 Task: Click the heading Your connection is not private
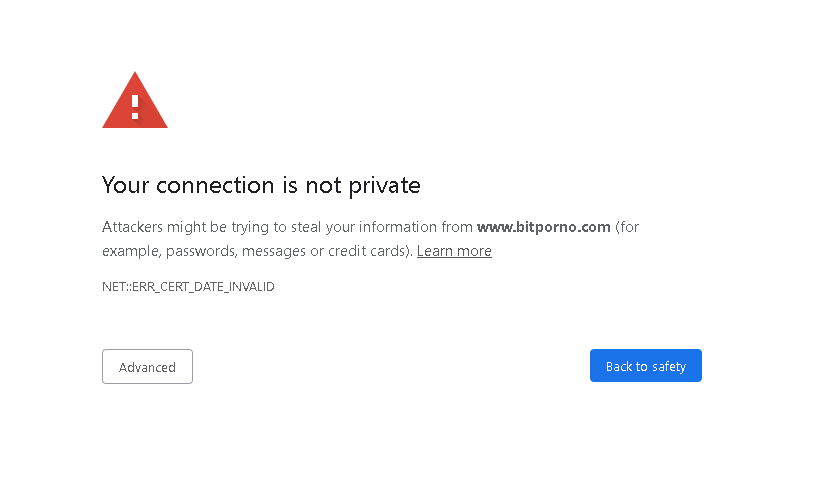click(261, 186)
